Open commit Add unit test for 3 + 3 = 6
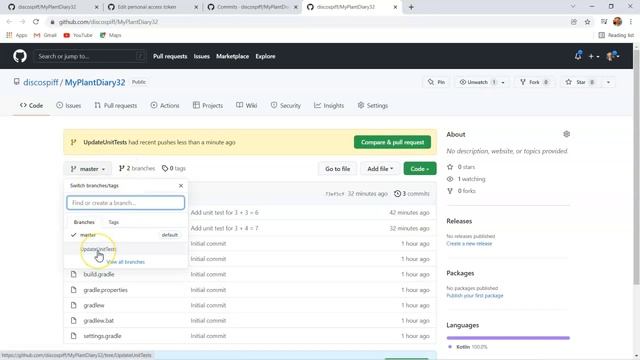640x360 pixels. (x=224, y=213)
